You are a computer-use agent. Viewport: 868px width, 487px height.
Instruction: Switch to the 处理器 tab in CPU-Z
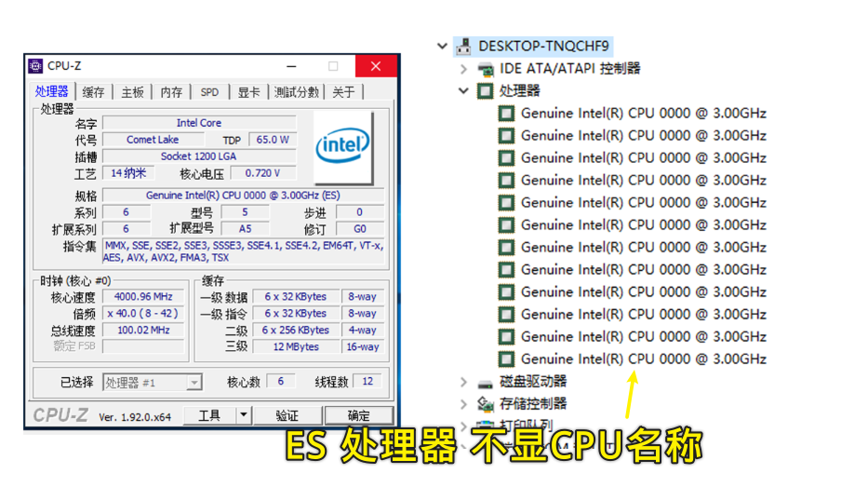(51, 91)
